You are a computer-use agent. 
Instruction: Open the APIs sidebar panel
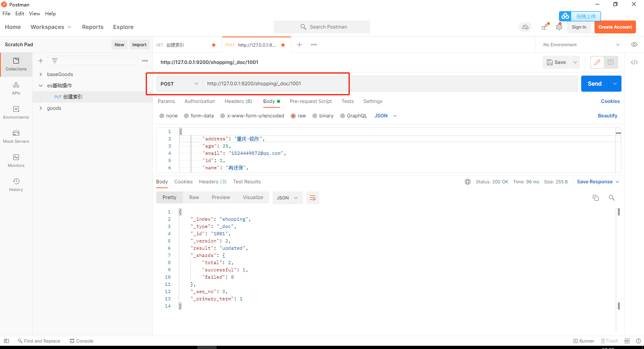16,88
